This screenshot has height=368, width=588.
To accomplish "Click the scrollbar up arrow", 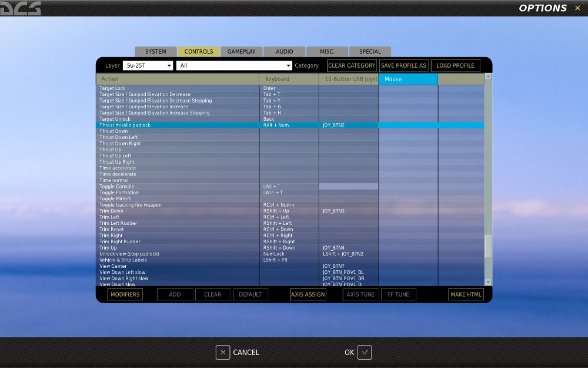I will (x=488, y=77).
